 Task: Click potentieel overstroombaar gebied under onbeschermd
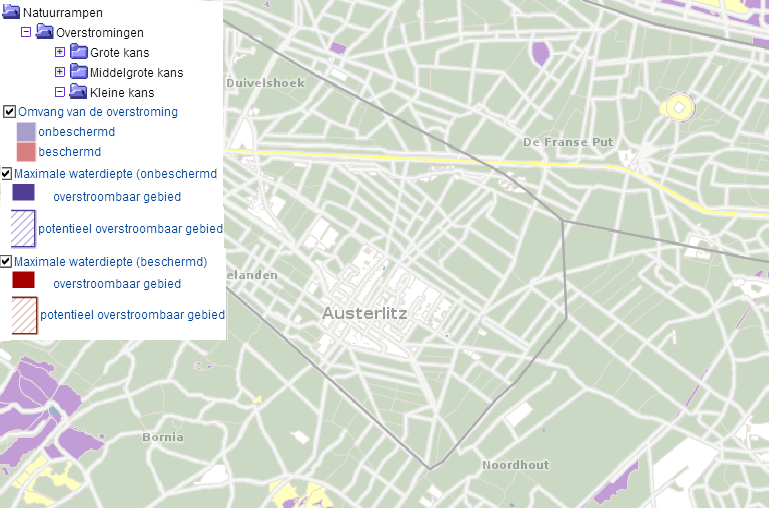(x=130, y=229)
